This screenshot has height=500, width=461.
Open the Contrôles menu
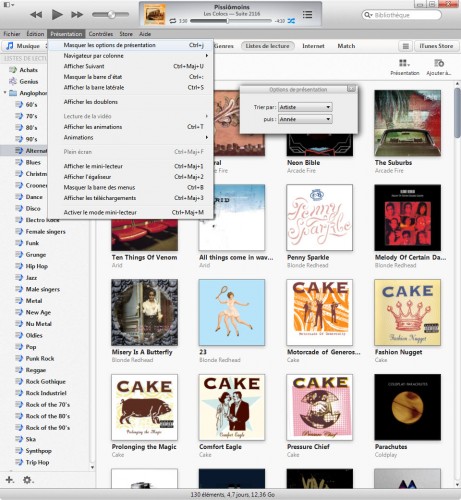point(101,34)
